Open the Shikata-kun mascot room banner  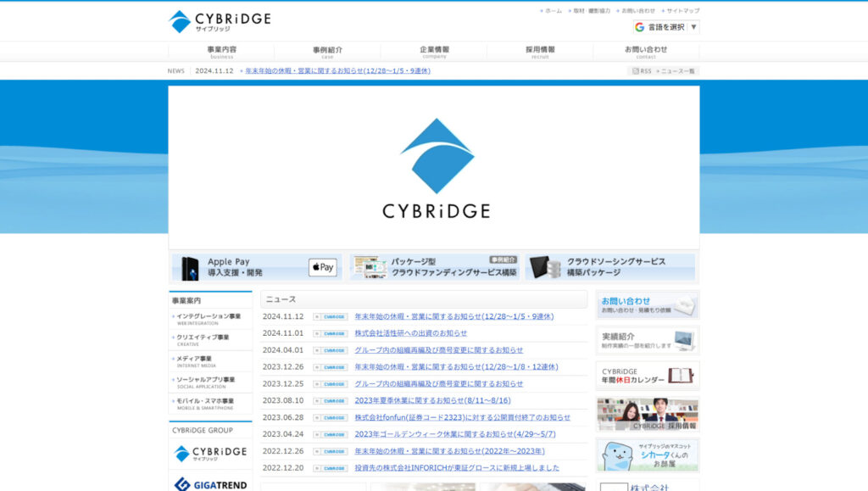648,455
